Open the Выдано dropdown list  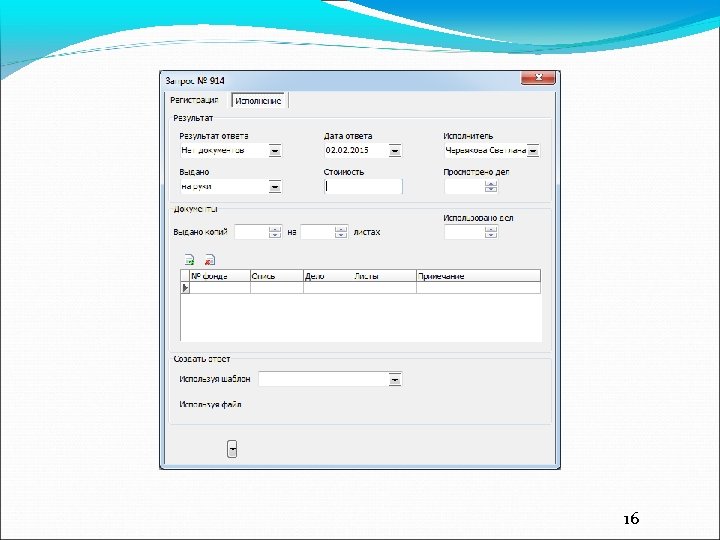click(275, 187)
